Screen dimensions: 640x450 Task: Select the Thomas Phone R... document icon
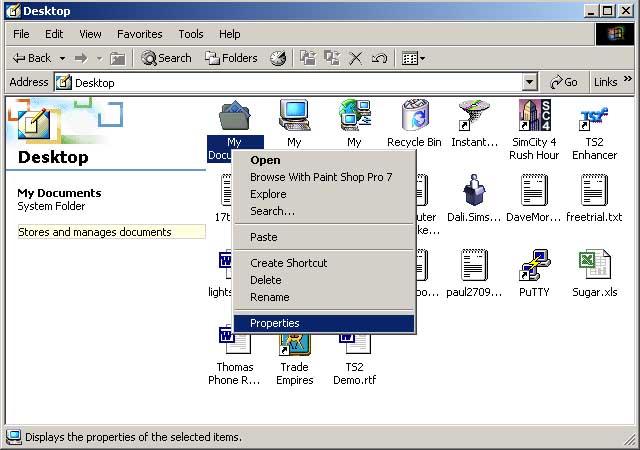tap(234, 340)
